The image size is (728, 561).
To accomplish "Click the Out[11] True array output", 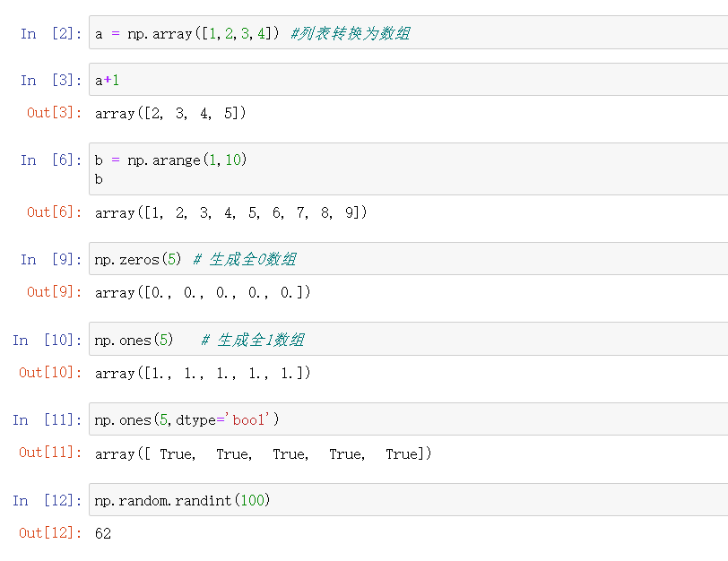I will pyautogui.click(x=264, y=453).
